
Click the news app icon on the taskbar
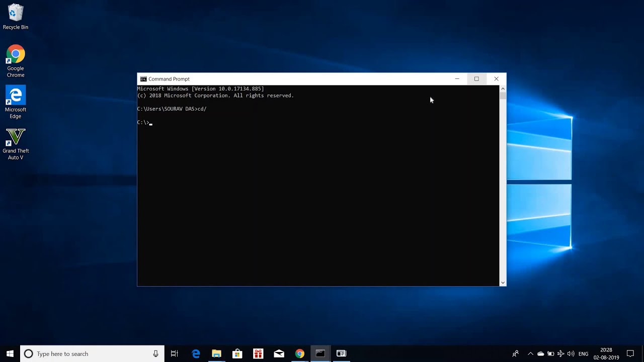[341, 353]
